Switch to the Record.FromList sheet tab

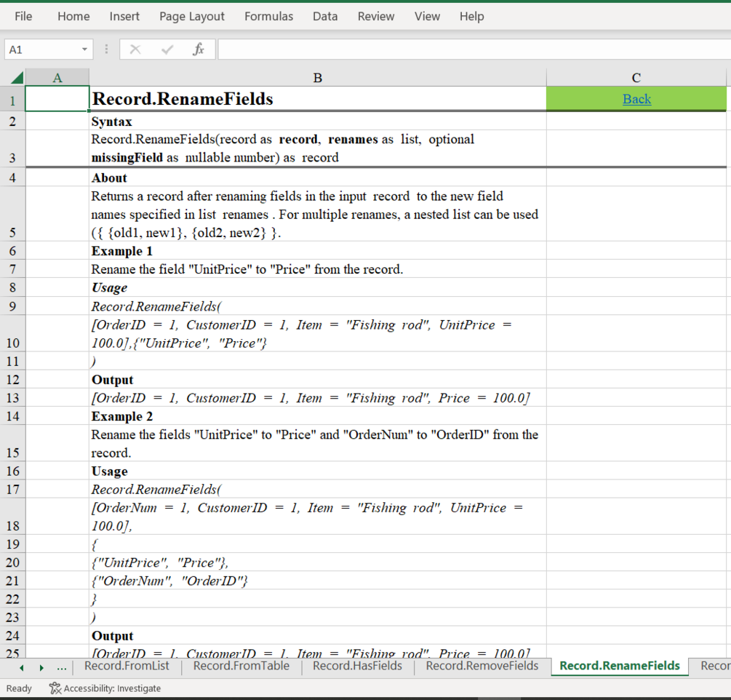(127, 666)
